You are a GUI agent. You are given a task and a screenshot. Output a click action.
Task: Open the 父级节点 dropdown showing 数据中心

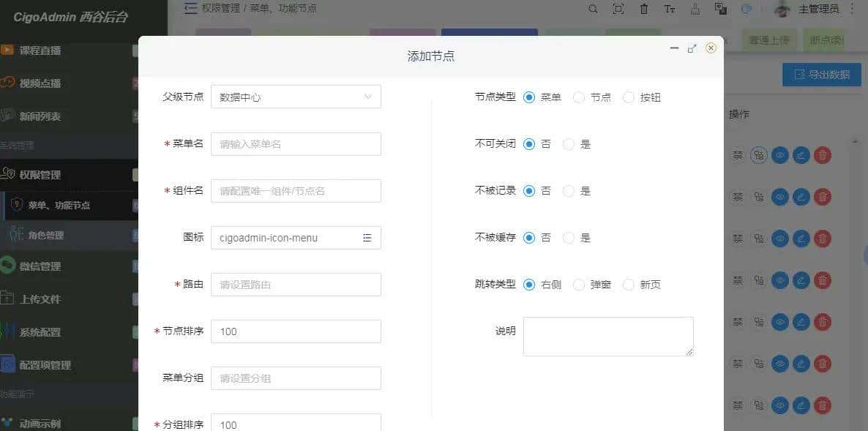(296, 96)
